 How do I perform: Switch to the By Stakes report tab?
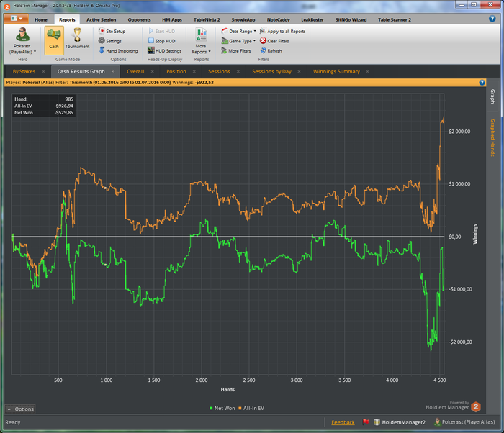[24, 71]
